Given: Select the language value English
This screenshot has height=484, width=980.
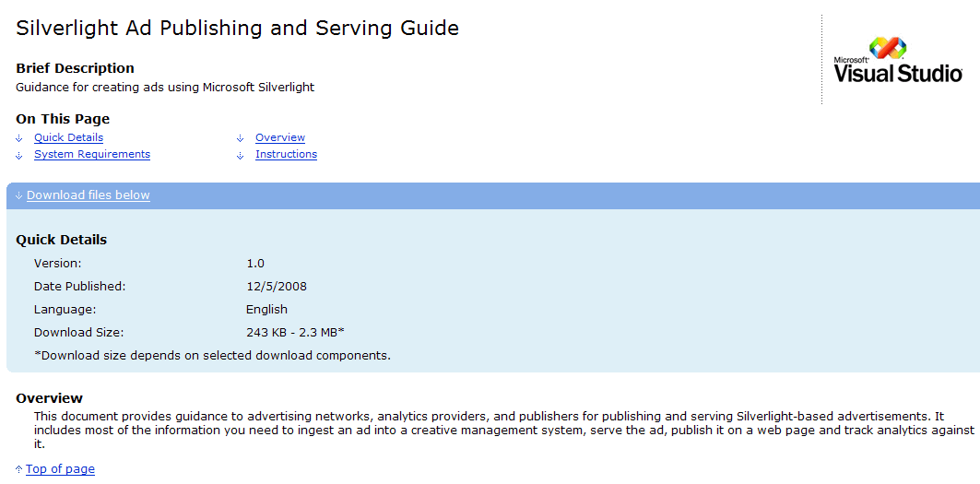Looking at the screenshot, I should (266, 309).
